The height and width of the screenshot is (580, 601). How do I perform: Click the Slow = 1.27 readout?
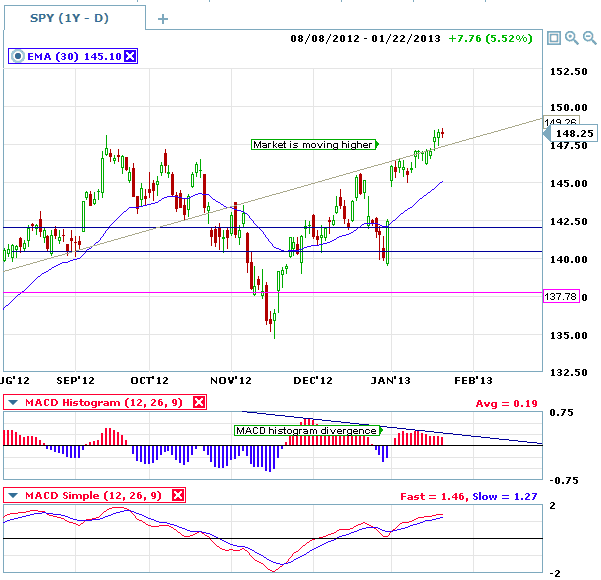pyautogui.click(x=504, y=496)
